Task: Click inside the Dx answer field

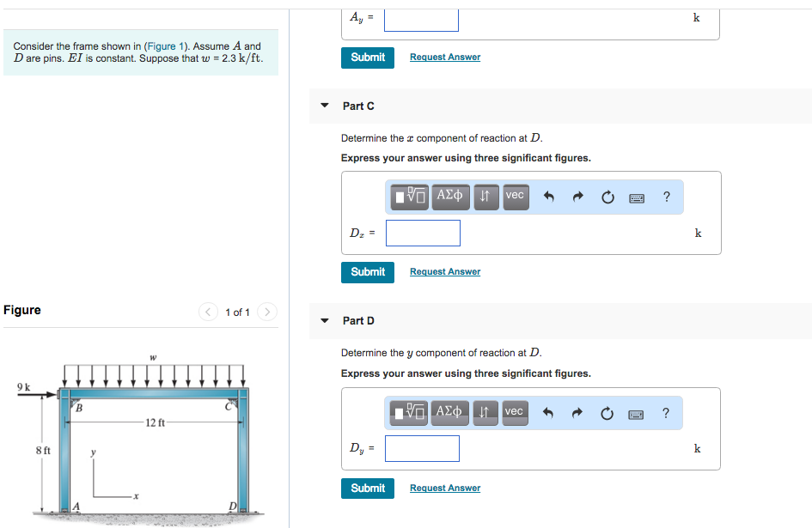Action: click(x=423, y=233)
